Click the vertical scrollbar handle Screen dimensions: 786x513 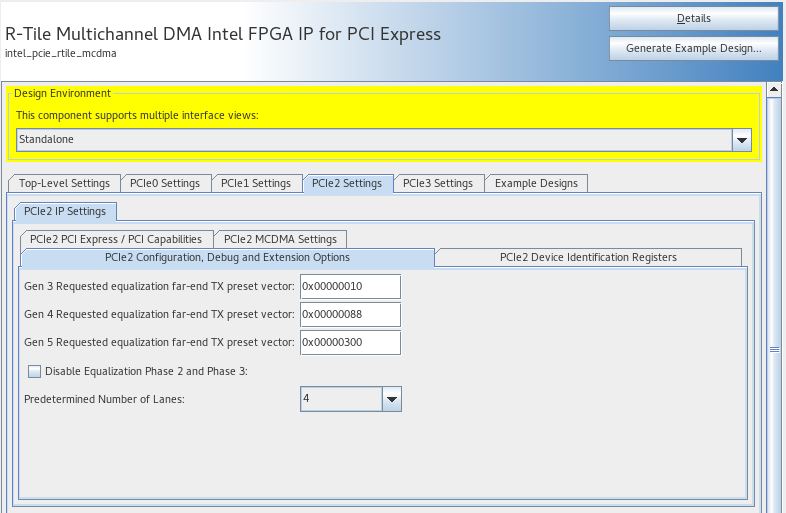click(773, 348)
